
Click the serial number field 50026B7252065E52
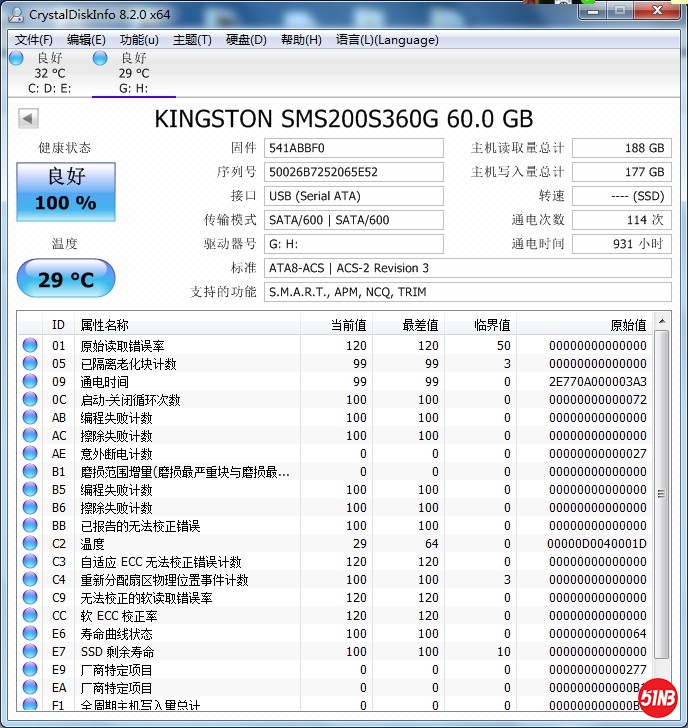tap(353, 172)
